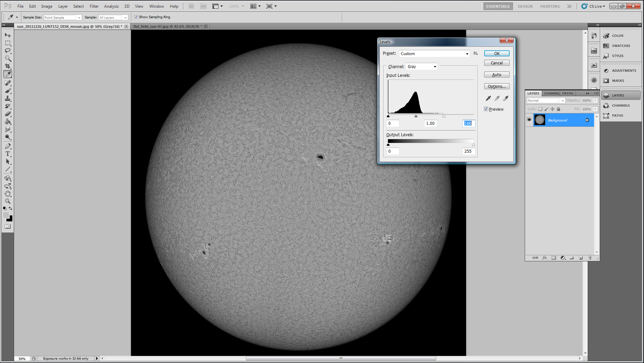Pick the black point eyedropper in Levels
The width and height of the screenshot is (644, 363).
point(488,98)
